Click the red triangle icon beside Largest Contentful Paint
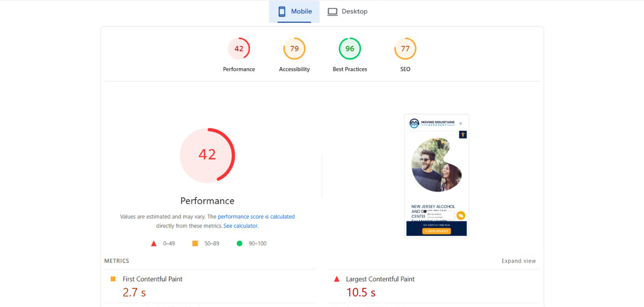644x307 pixels. pyautogui.click(x=336, y=279)
